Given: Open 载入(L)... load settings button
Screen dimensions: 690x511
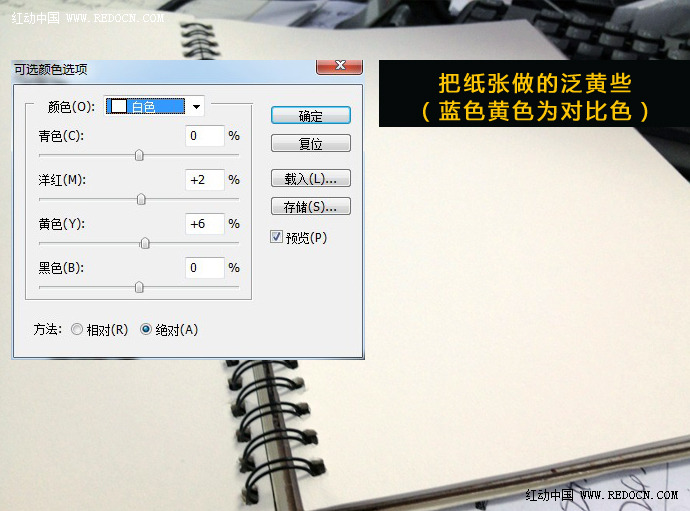Looking at the screenshot, I should point(311,179).
